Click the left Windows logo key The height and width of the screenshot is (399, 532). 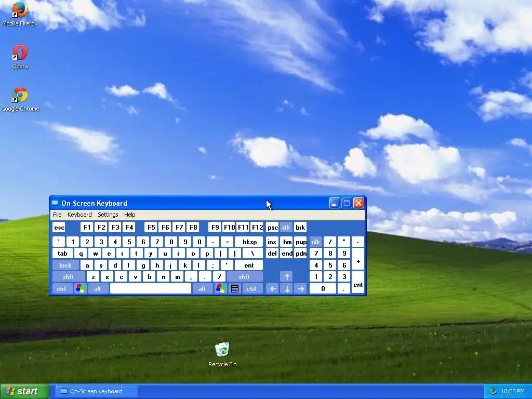pos(80,289)
